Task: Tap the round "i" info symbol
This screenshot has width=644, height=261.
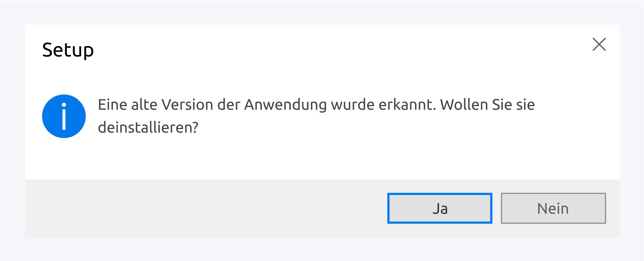Action: click(x=64, y=116)
